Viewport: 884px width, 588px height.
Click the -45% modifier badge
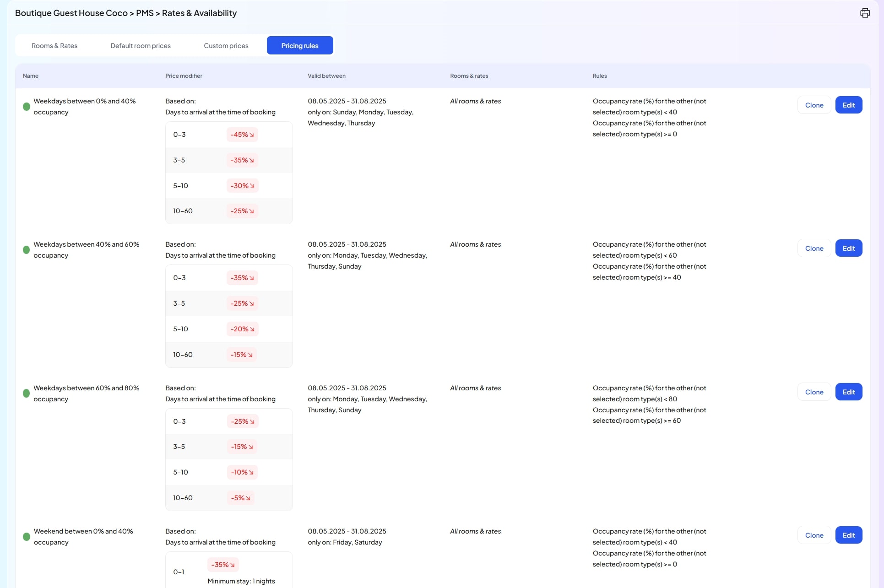click(x=242, y=135)
